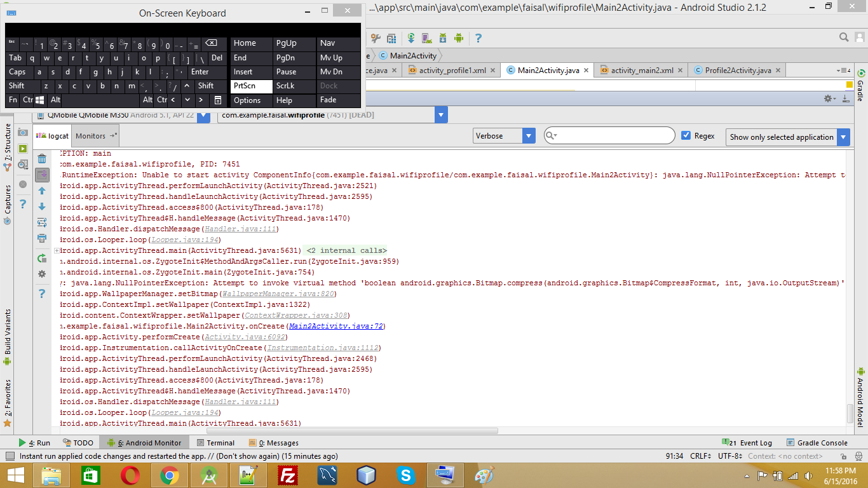Open the Event Log
The image size is (868, 488).
point(747,443)
